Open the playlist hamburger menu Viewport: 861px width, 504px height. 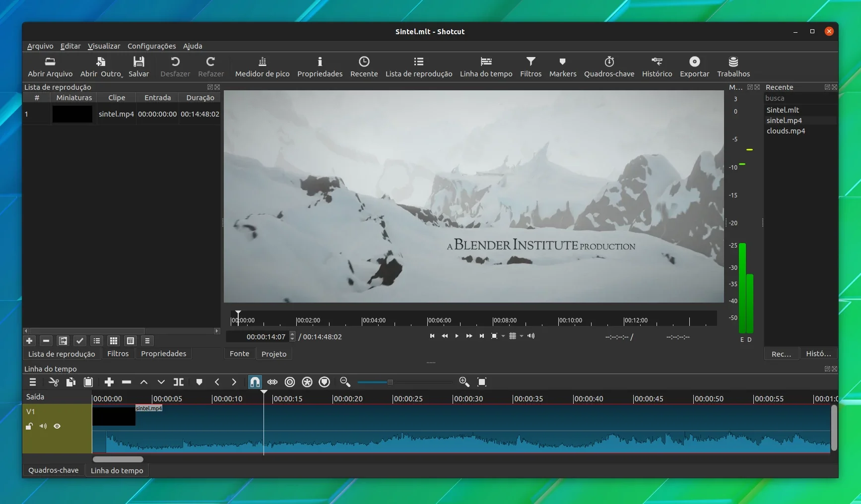[x=147, y=341]
